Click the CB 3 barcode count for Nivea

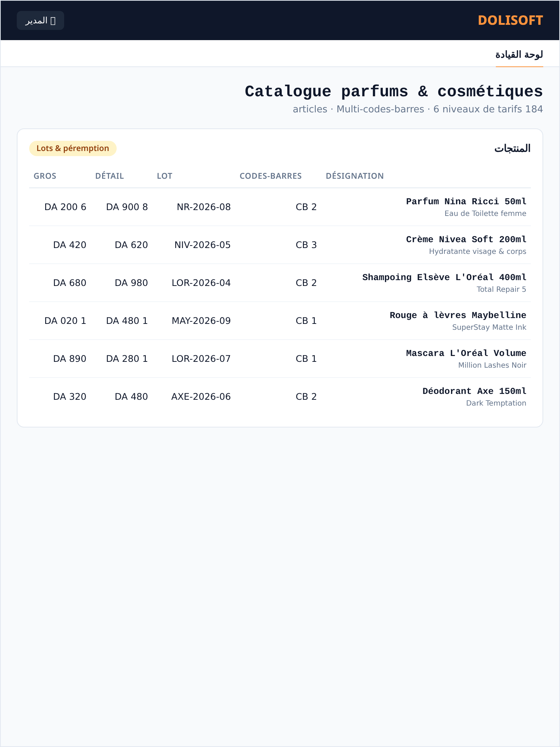tap(306, 245)
